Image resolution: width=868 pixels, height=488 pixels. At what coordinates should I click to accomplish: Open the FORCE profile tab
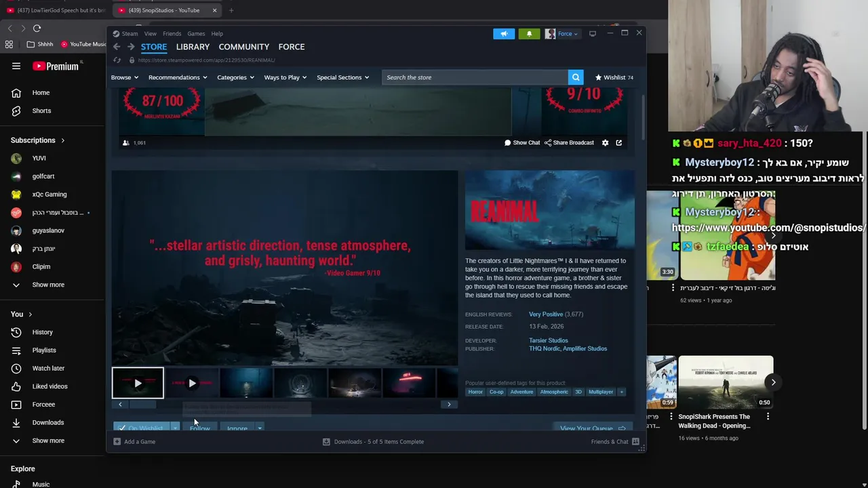pyautogui.click(x=292, y=47)
